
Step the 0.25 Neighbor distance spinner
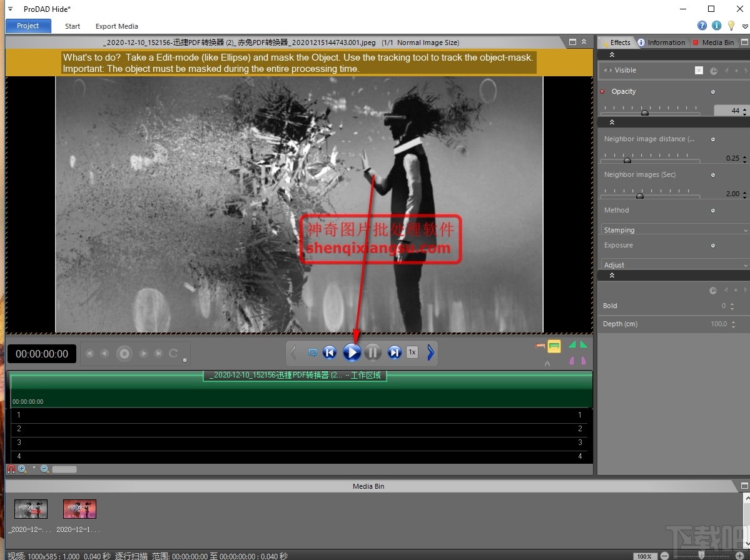point(745,159)
